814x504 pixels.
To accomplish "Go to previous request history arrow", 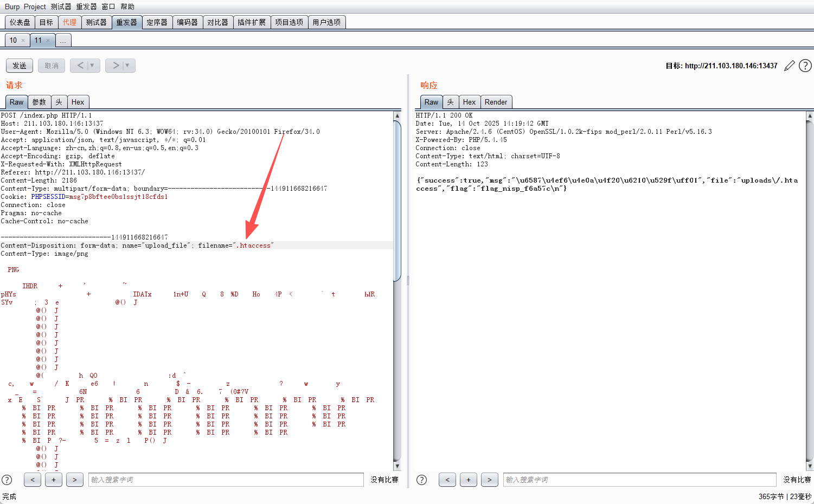I will point(80,66).
